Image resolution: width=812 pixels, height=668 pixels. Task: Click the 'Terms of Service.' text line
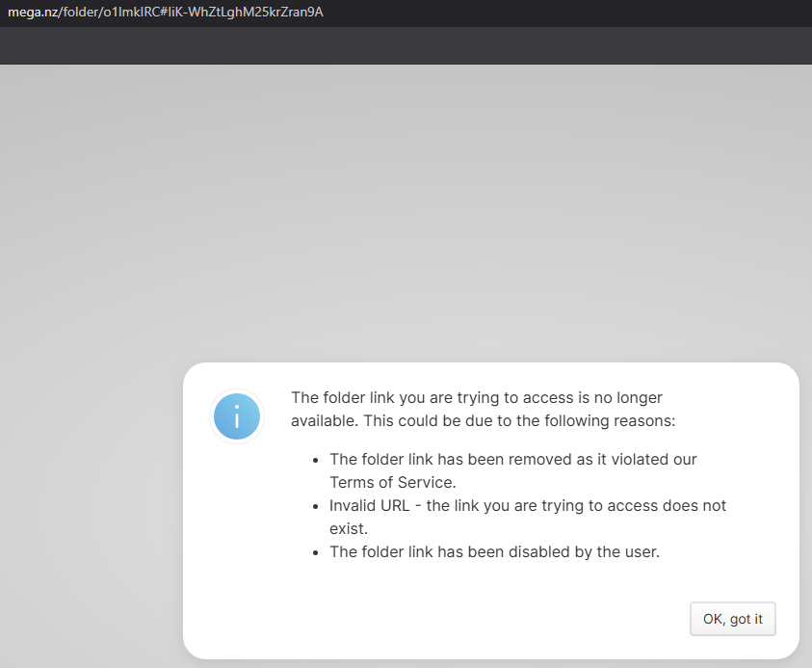(393, 483)
